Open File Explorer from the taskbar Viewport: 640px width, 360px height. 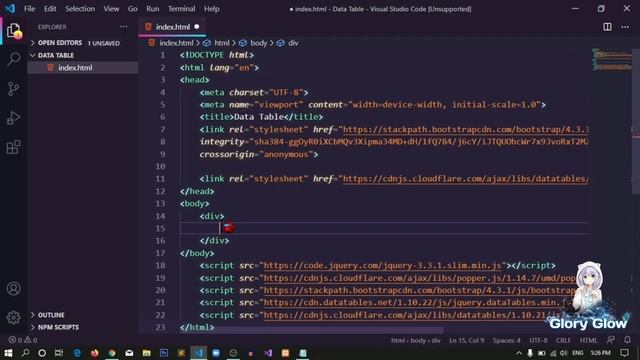pos(147,353)
